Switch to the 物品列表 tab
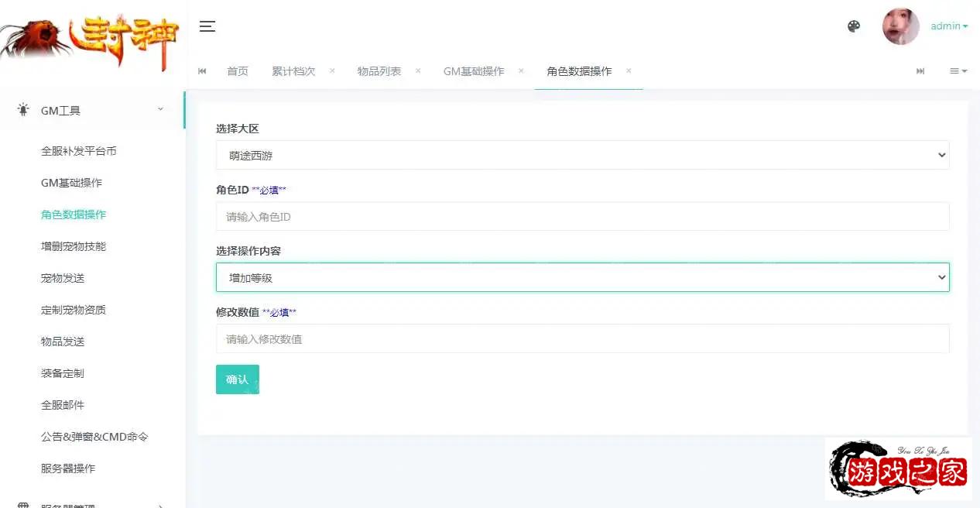Screen dimensions: 980x508 click(379, 71)
